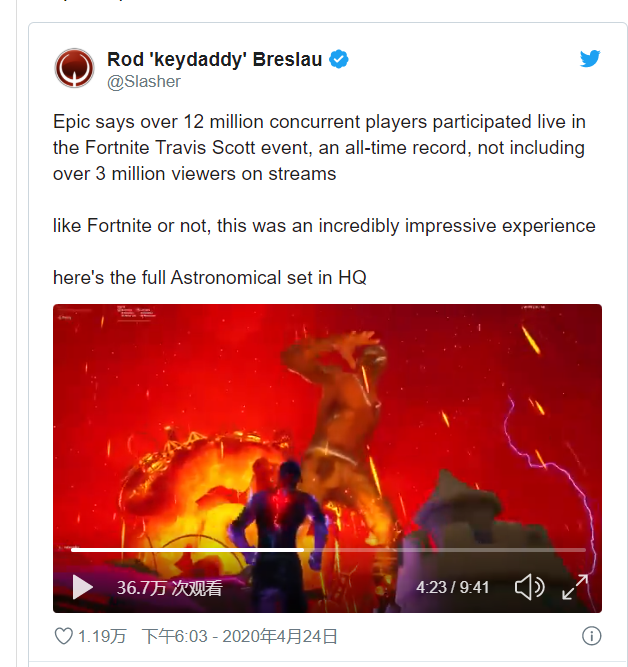Click the @Slasher handle

[144, 81]
